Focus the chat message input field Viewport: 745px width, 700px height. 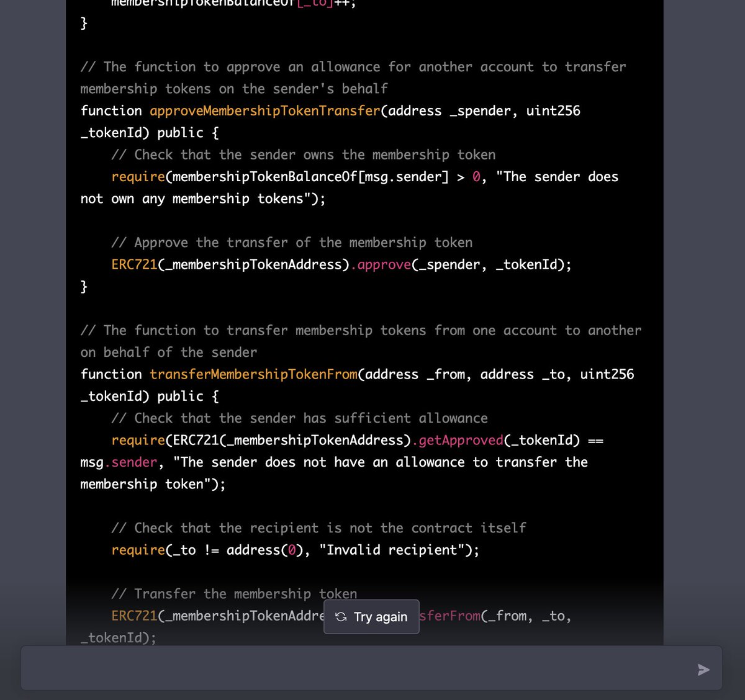371,668
